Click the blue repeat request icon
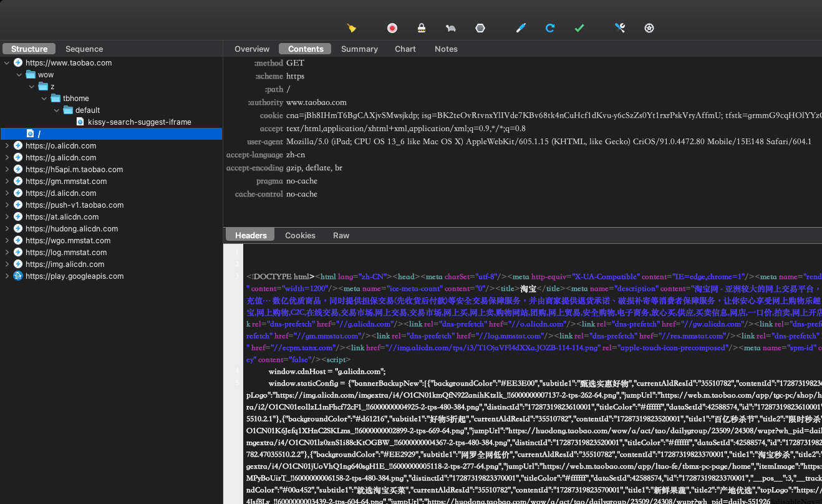Viewport: 822px width, 504px height. pyautogui.click(x=550, y=28)
